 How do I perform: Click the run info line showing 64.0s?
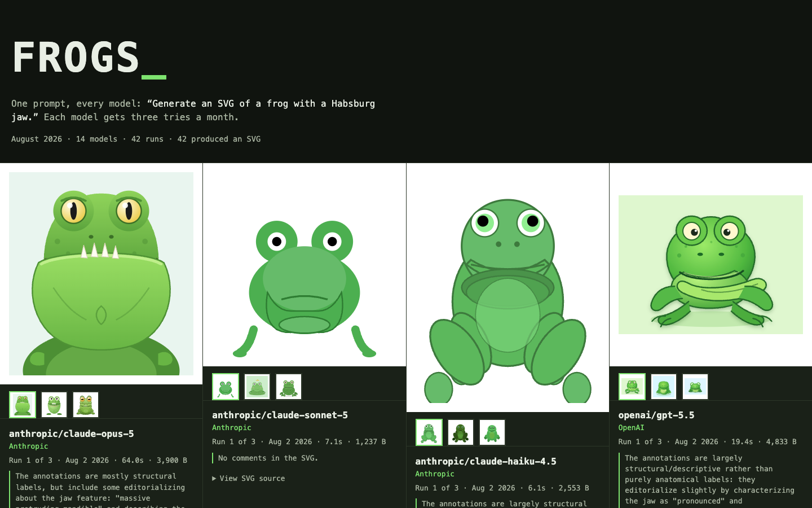click(98, 460)
